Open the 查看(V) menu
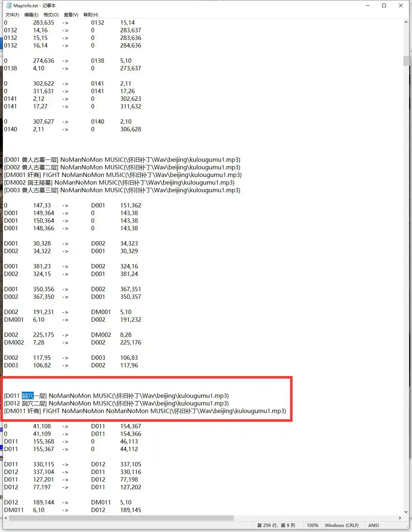Viewport: 412px width, 532px height. pos(71,15)
